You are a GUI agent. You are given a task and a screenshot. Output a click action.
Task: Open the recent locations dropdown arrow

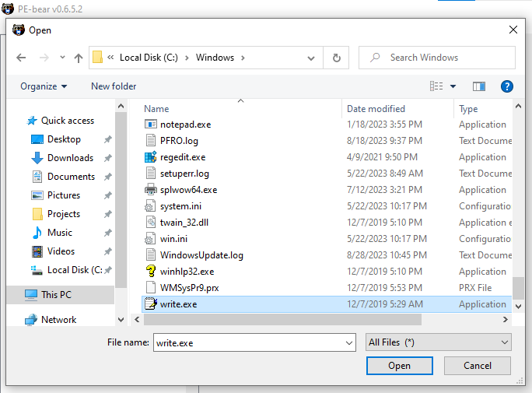(62, 58)
